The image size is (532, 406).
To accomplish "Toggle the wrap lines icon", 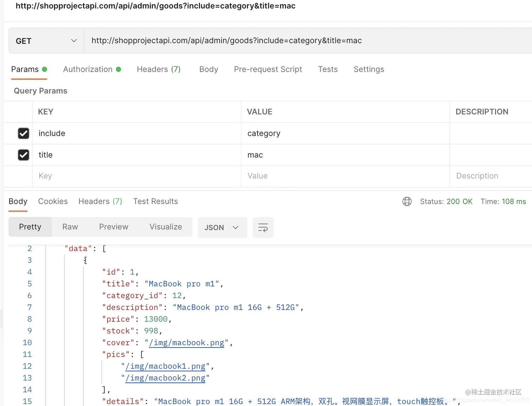I will 263,227.
